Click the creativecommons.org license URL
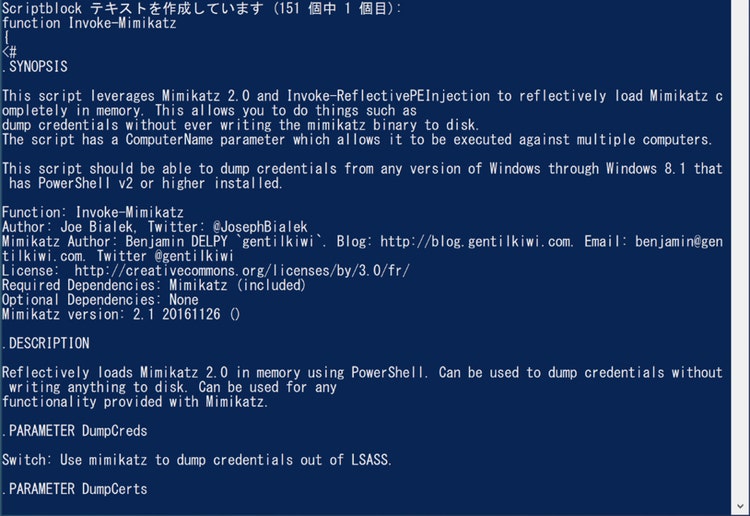Viewport: 750px width, 516px height. [x=242, y=271]
